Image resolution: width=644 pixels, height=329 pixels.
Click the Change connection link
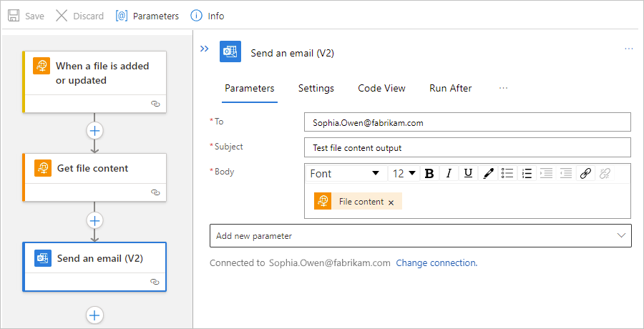(x=436, y=262)
